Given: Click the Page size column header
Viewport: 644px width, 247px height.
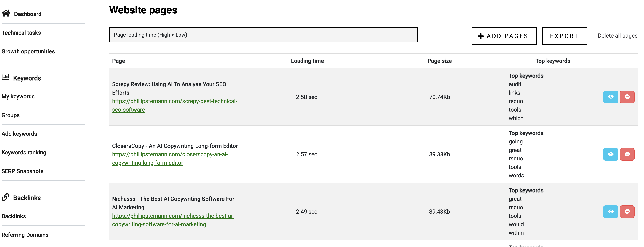Looking at the screenshot, I should click(439, 61).
